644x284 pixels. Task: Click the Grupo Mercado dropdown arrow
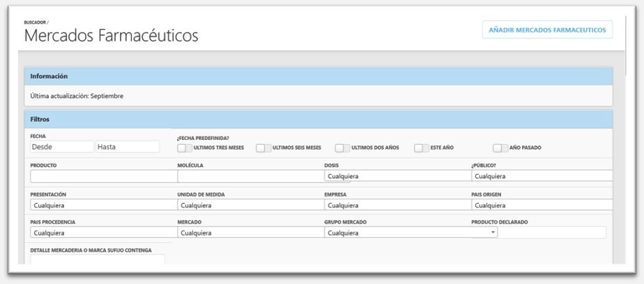coord(493,232)
